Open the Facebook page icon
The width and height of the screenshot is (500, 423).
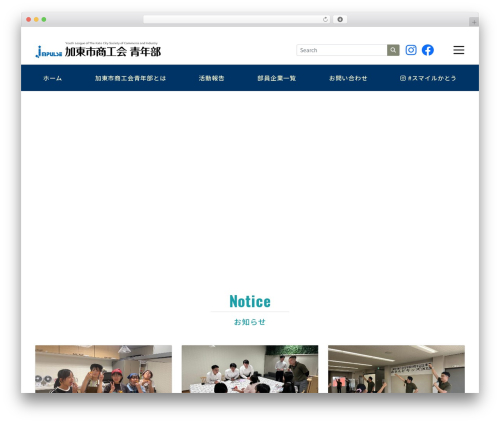(428, 50)
